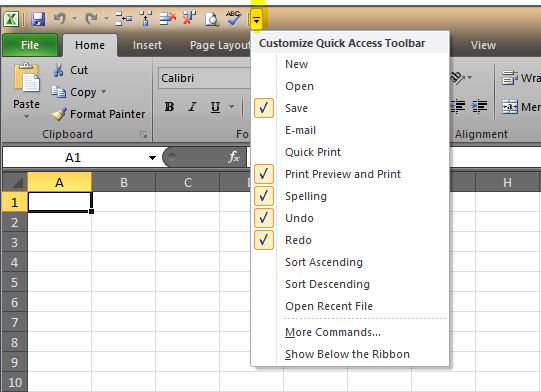541x392 pixels.
Task: Open Customize Quick Access Toolbar dropdown arrow
Action: [256, 20]
